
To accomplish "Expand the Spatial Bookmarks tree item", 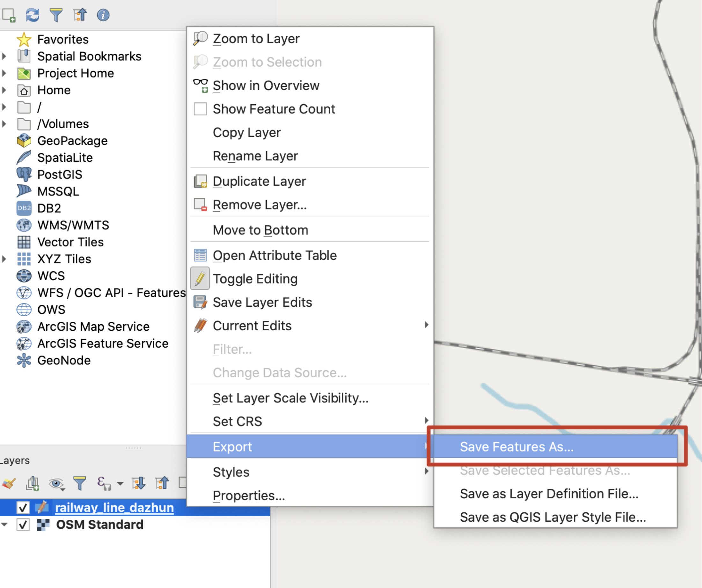I will [x=4, y=56].
